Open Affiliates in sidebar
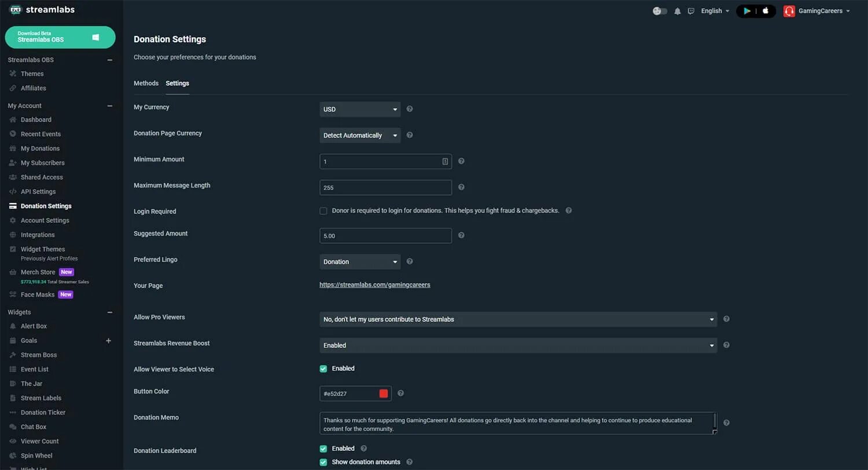The image size is (868, 470). click(x=33, y=89)
